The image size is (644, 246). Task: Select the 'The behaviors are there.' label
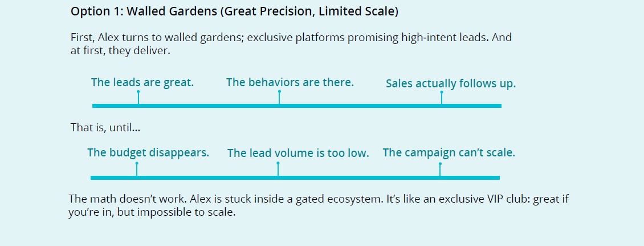point(290,82)
